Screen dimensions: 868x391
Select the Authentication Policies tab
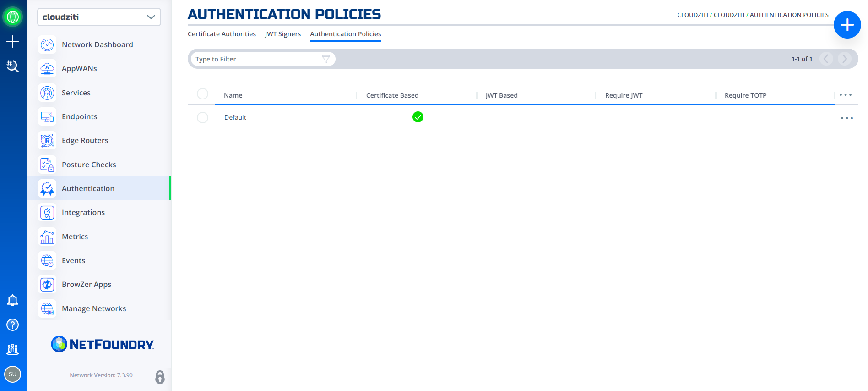[x=346, y=34]
